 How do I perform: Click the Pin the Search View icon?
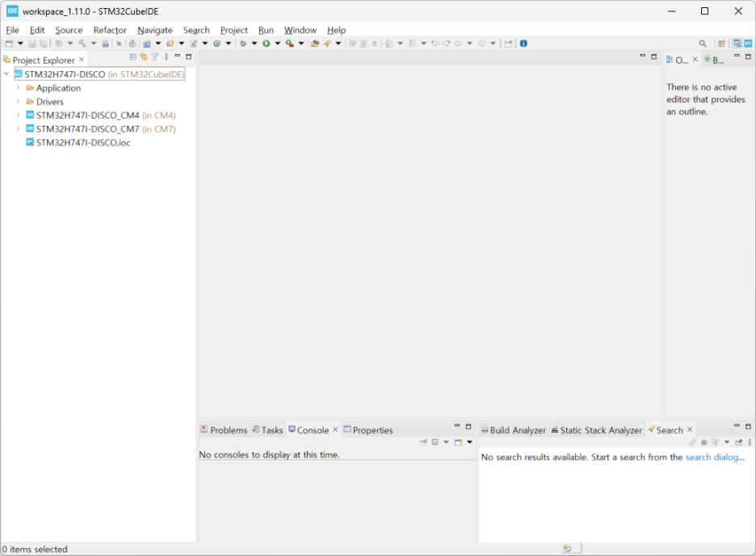pyautogui.click(x=738, y=442)
